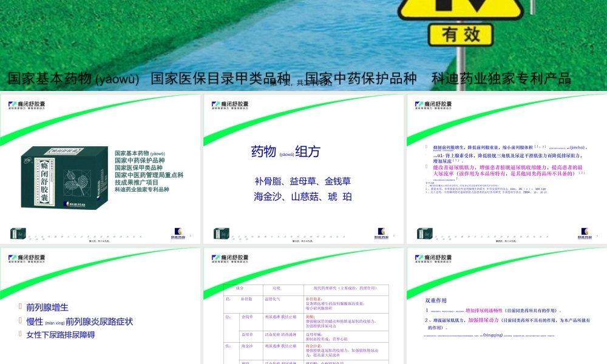Toggle the blue square bullet beside 前列腺增生
This screenshot has width=607, height=364.
coord(19,306)
